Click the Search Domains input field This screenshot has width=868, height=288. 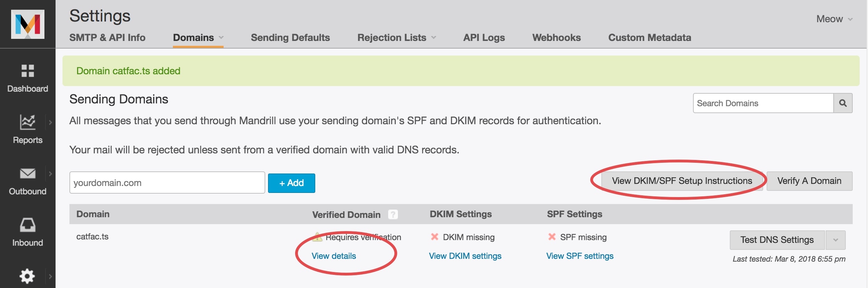point(763,103)
